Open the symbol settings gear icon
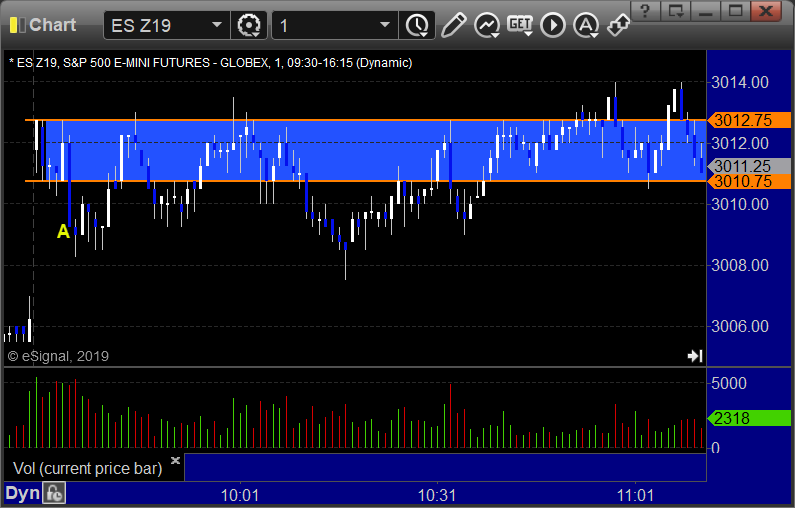 248,25
